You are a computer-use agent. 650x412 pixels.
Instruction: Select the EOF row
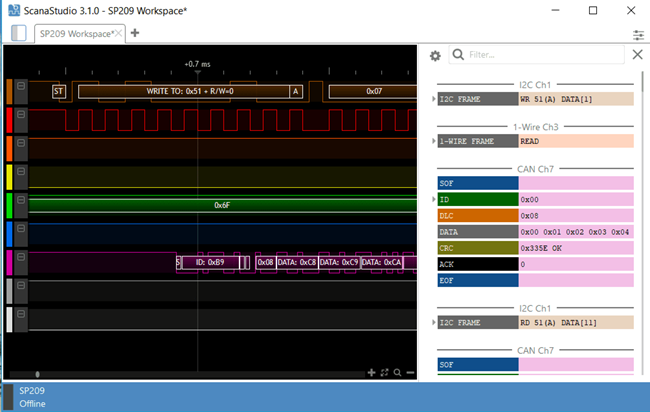click(535, 280)
